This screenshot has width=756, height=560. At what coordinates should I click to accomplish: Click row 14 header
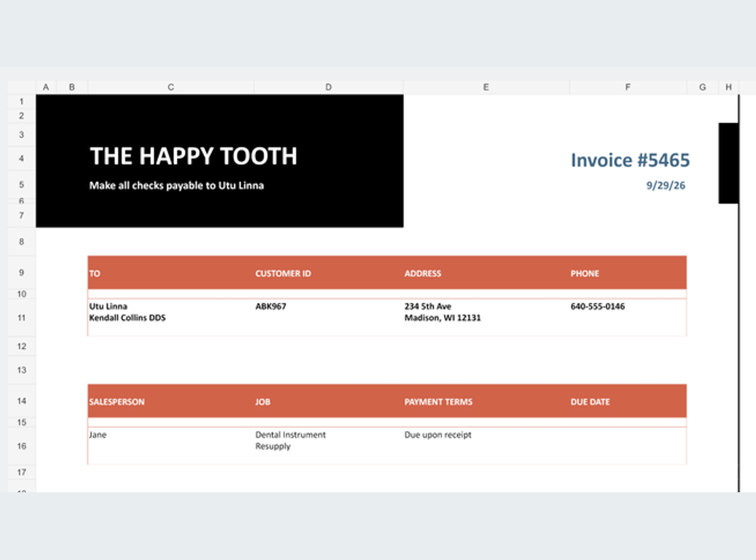click(22, 401)
